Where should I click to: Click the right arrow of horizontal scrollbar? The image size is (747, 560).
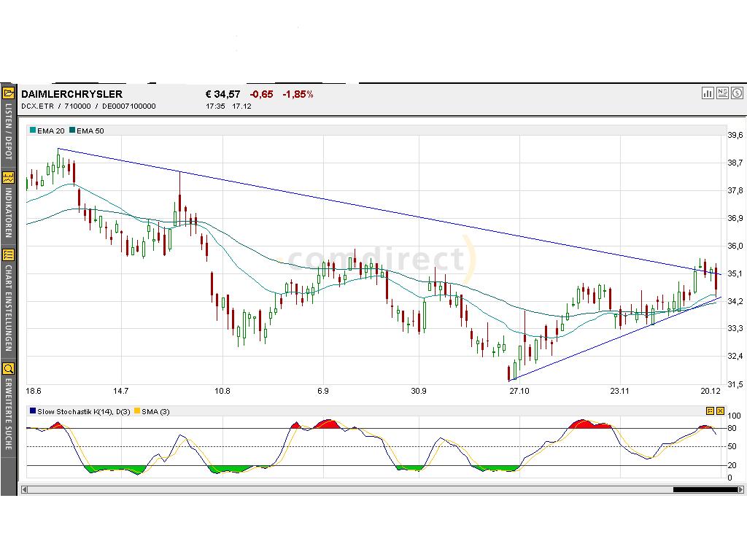coord(740,489)
